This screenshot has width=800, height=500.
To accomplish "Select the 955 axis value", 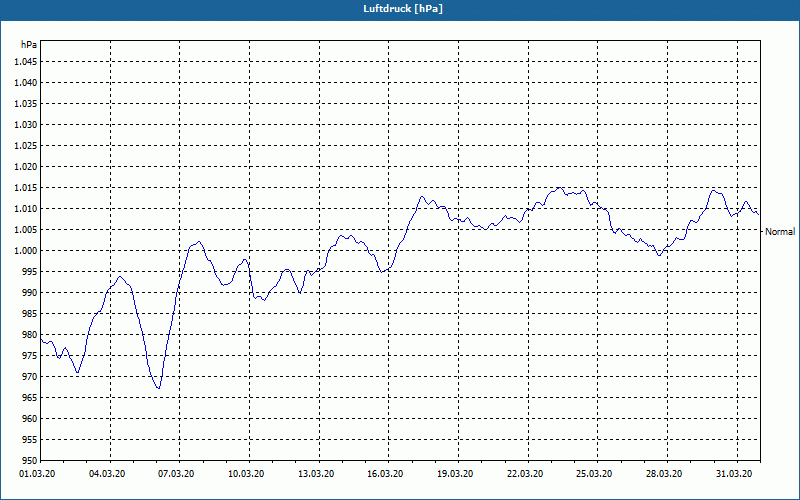I will (x=30, y=440).
